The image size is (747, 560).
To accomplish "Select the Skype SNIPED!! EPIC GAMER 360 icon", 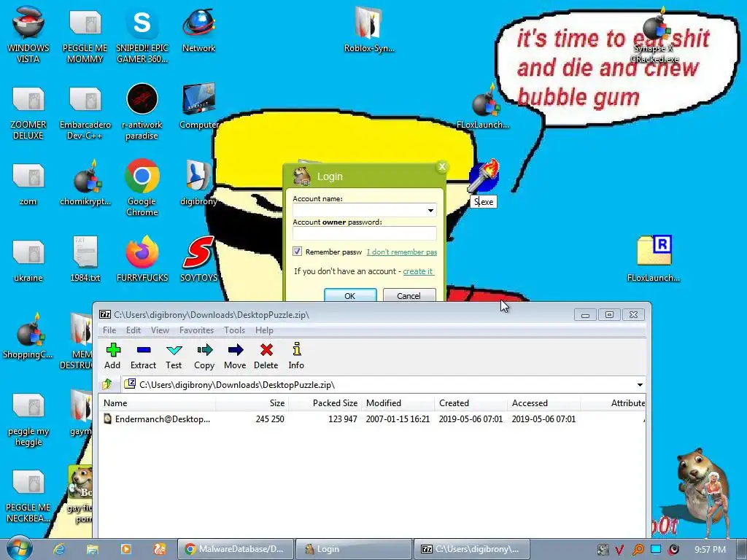I will pyautogui.click(x=142, y=34).
